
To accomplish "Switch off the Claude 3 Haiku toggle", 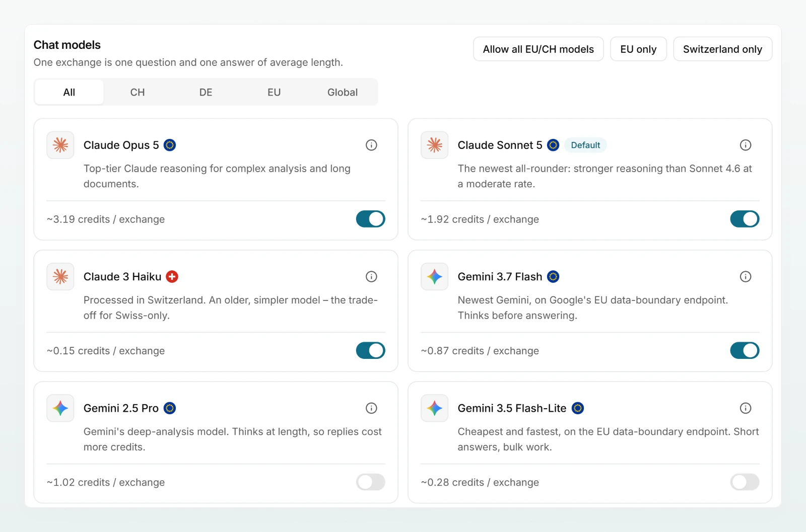I will 371,350.
